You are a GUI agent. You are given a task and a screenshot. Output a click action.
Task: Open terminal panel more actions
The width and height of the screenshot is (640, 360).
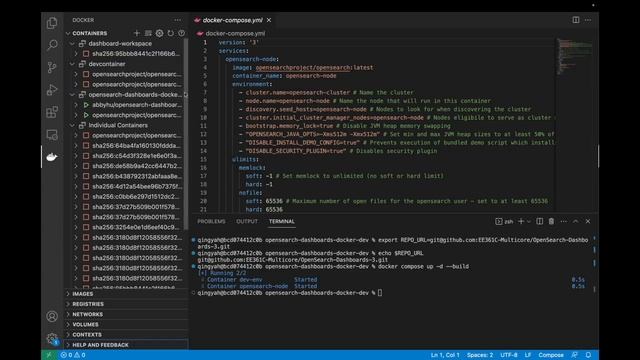pyautogui.click(x=564, y=221)
